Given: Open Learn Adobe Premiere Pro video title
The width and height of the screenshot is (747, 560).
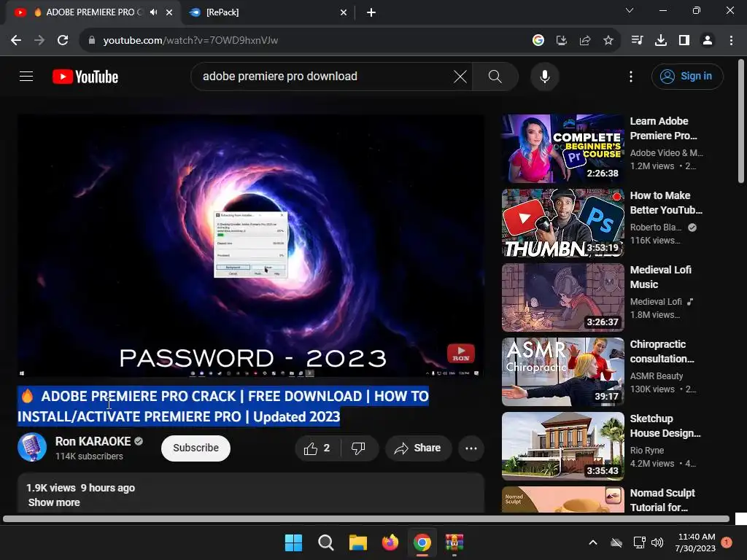Looking at the screenshot, I should pos(664,128).
